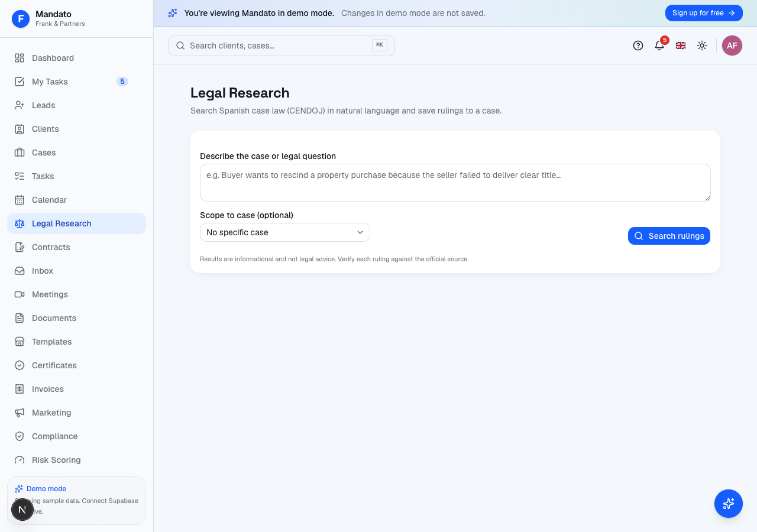Click the Inbox tray icon
The width and height of the screenshot is (757, 532).
(20, 271)
